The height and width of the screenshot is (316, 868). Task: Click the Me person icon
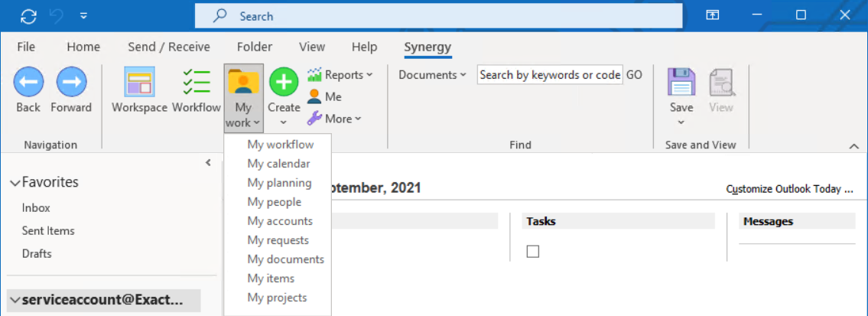pyautogui.click(x=314, y=96)
